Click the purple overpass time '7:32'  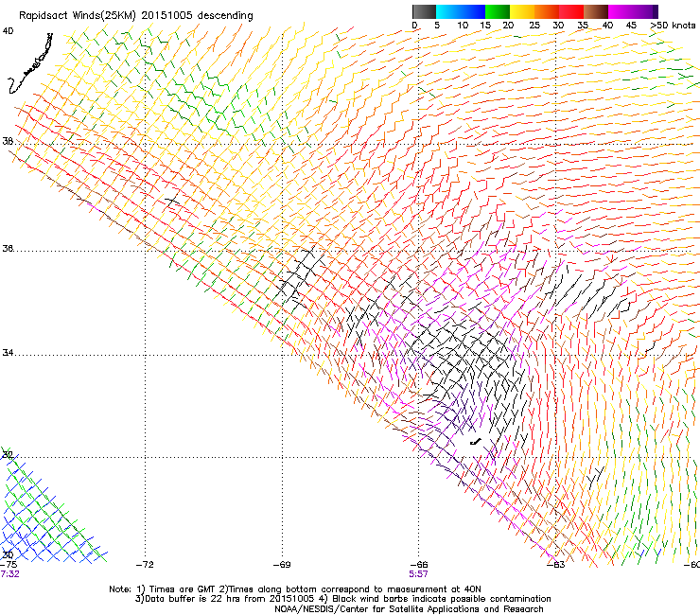[x=9, y=574]
